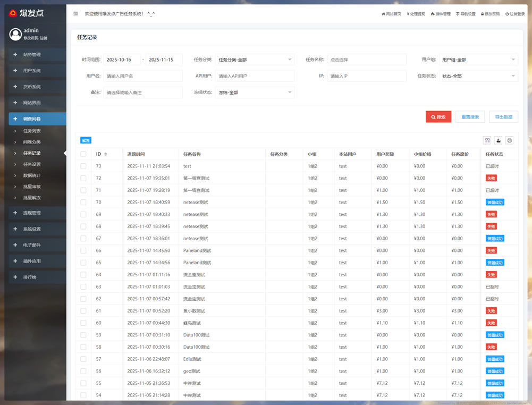Click the blue 解冻 button
Image resolution: width=532 pixels, height=405 pixels.
[86, 140]
